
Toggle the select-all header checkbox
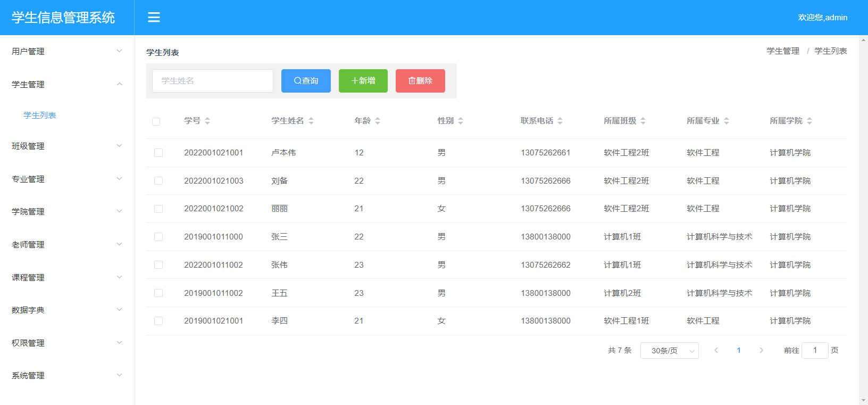156,121
